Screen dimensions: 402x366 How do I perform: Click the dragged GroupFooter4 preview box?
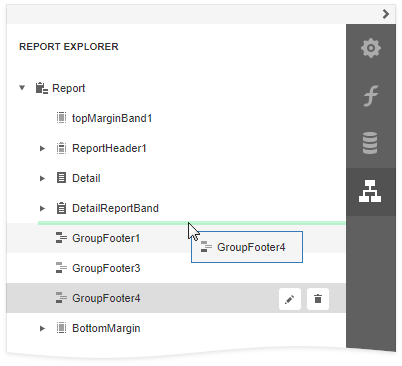click(x=247, y=247)
